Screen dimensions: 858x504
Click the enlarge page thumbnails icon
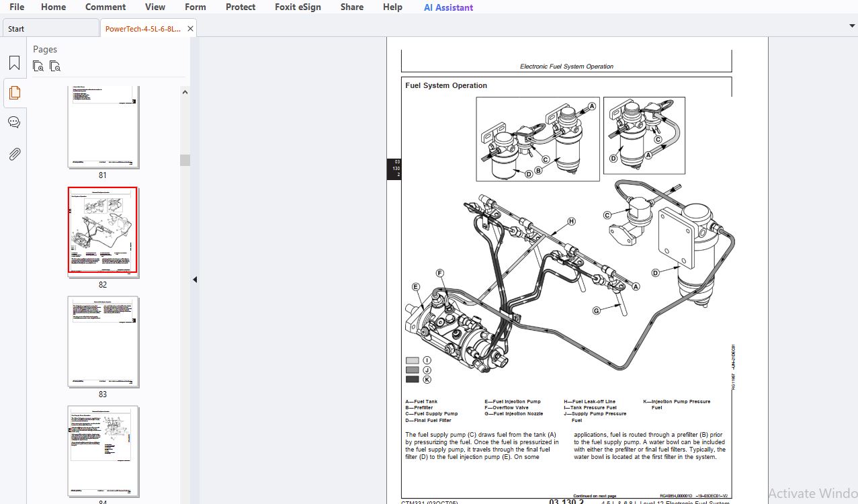pos(39,66)
